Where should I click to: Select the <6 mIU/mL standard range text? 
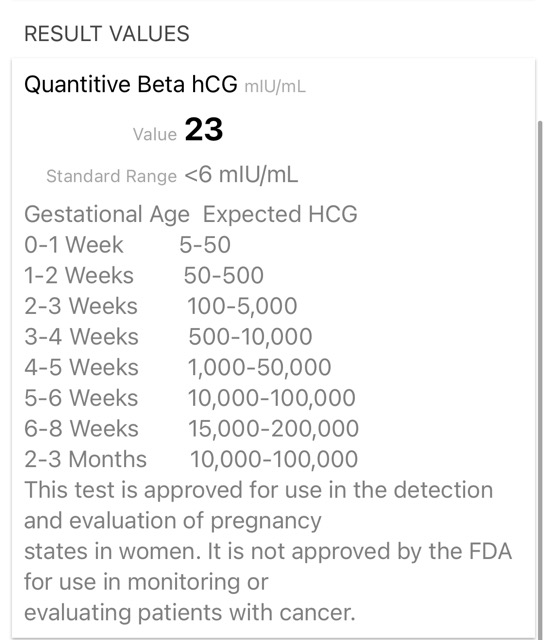(x=241, y=175)
